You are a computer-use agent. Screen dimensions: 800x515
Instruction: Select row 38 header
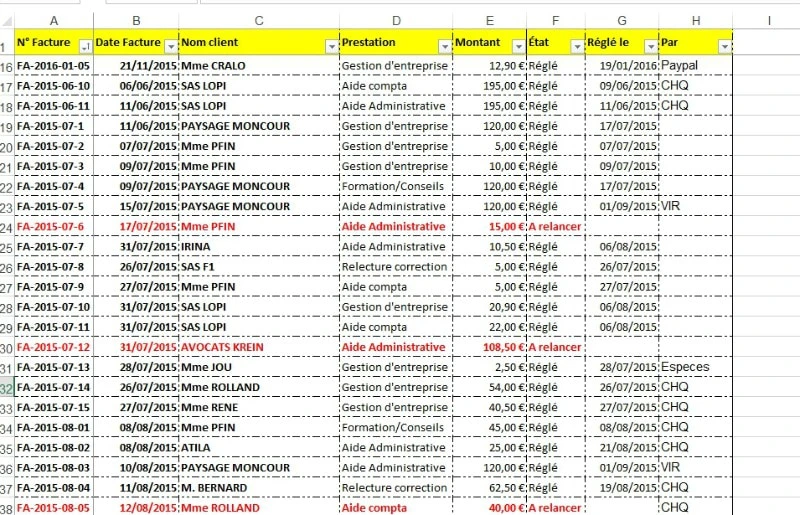point(7,509)
